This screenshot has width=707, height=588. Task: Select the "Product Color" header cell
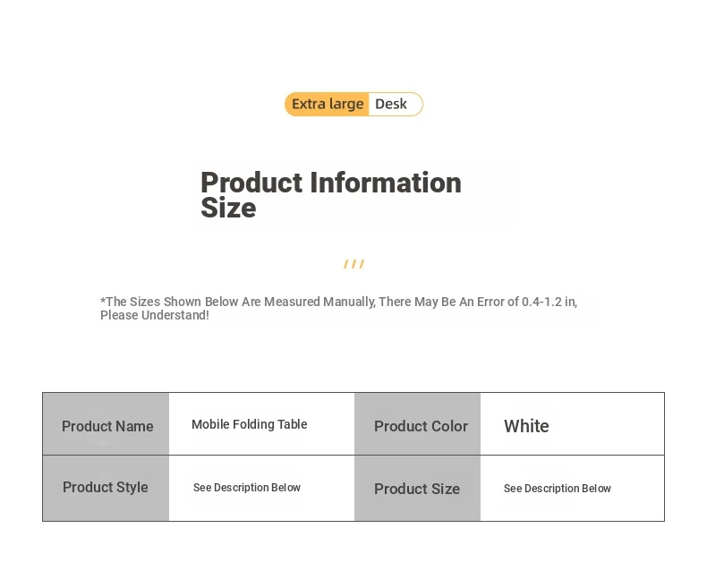coord(420,426)
